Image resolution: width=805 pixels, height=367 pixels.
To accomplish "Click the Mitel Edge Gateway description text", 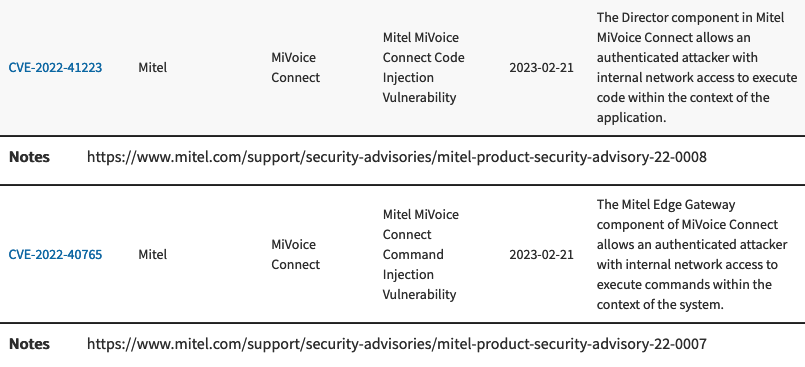I will point(692,254).
